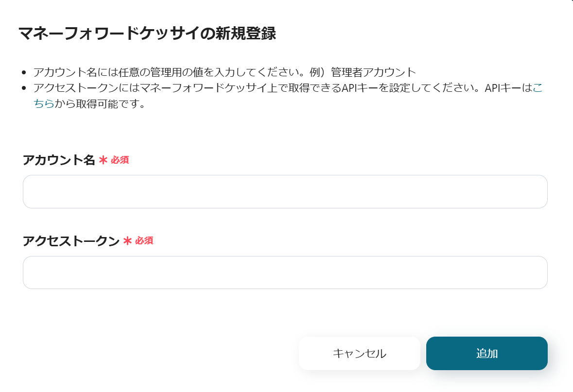Viewport: 573px width, 392px height.
Task: Click the から取得可能です。 text
Action: tap(100, 104)
